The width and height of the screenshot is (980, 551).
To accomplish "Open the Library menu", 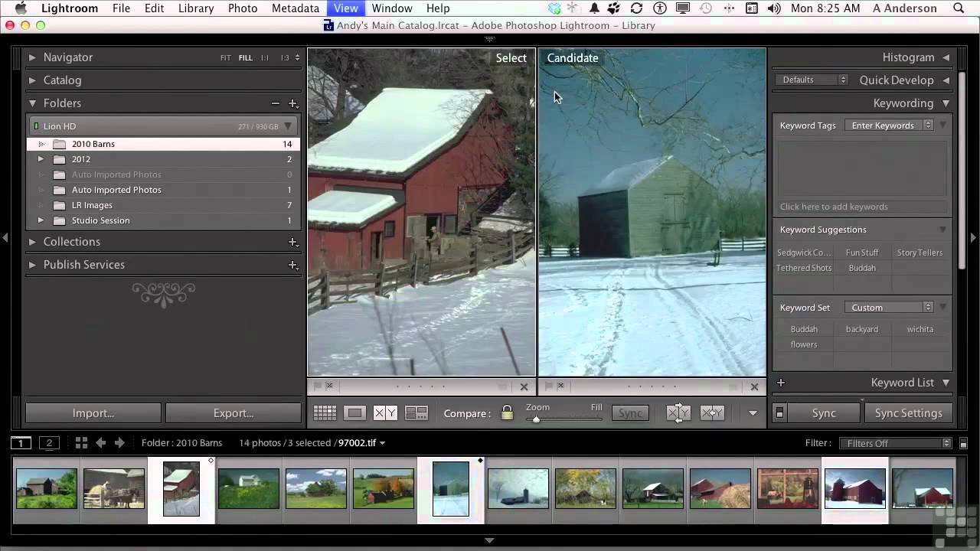I will [x=196, y=8].
